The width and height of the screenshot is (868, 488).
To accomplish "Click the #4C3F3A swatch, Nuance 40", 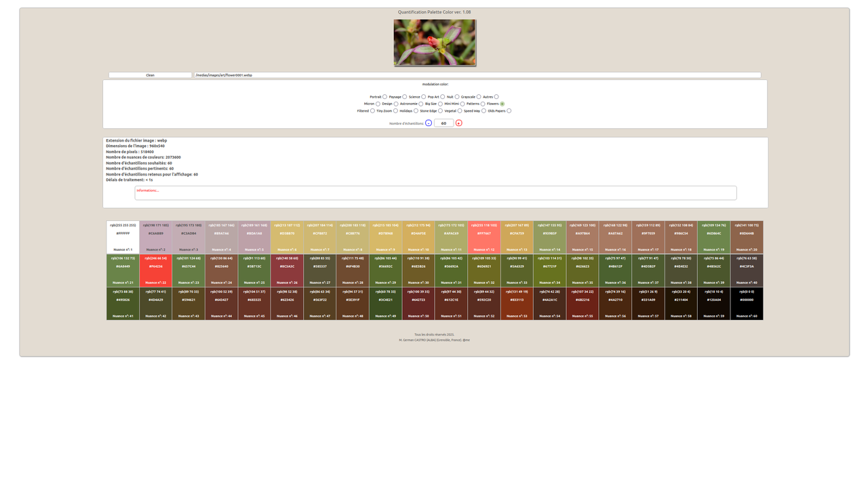I will click(x=747, y=270).
